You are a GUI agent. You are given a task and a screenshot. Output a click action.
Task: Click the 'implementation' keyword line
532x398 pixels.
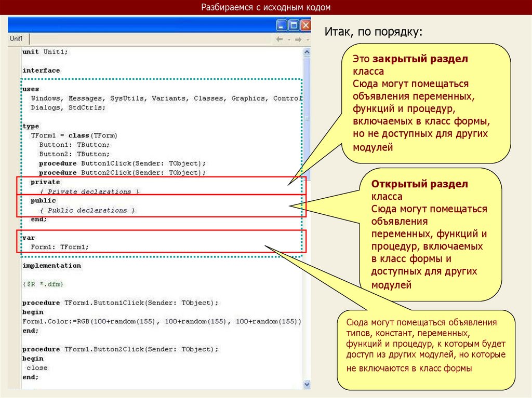51,266
